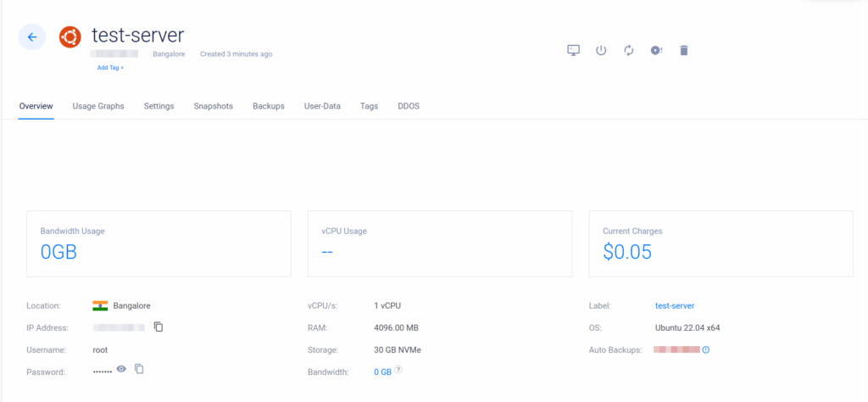868x402 pixels.
Task: Restart the server using the refresh icon
Action: point(628,50)
